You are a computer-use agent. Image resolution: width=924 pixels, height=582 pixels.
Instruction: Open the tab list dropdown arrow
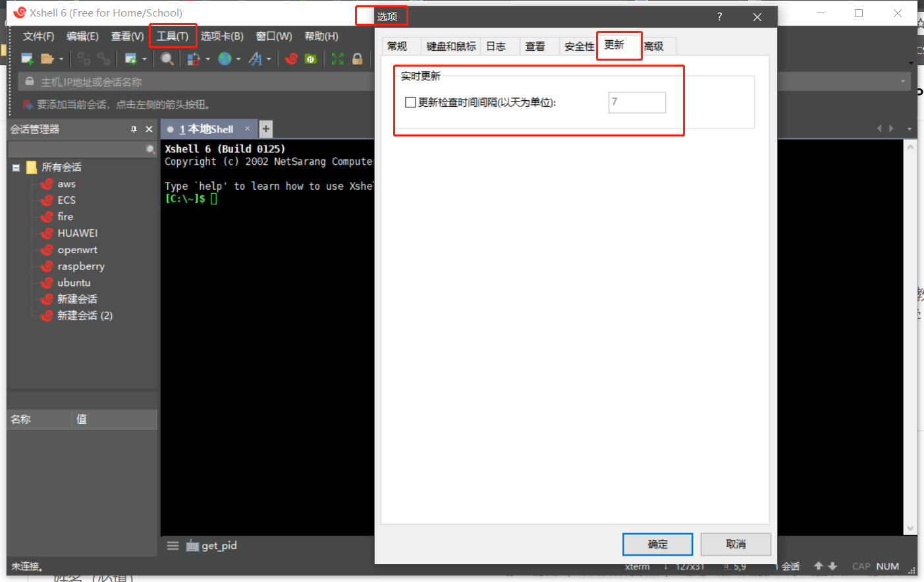(x=910, y=129)
